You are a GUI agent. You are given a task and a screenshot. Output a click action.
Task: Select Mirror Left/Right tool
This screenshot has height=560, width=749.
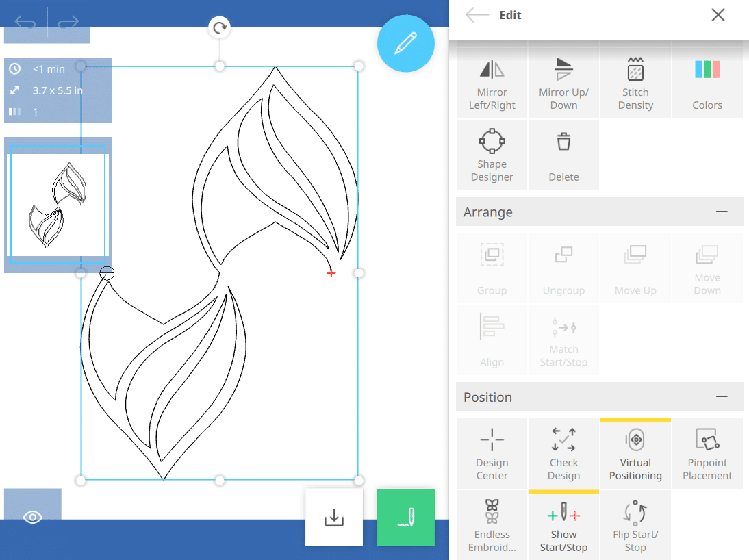point(492,83)
